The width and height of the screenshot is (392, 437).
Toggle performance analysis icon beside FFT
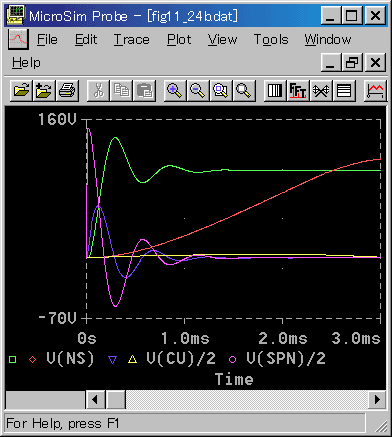coord(321,91)
